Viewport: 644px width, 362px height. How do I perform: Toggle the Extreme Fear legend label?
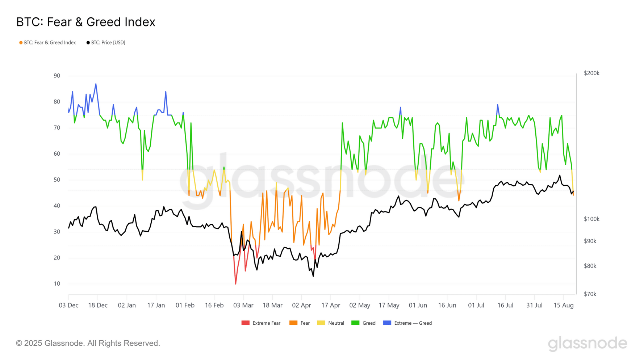[x=267, y=323]
